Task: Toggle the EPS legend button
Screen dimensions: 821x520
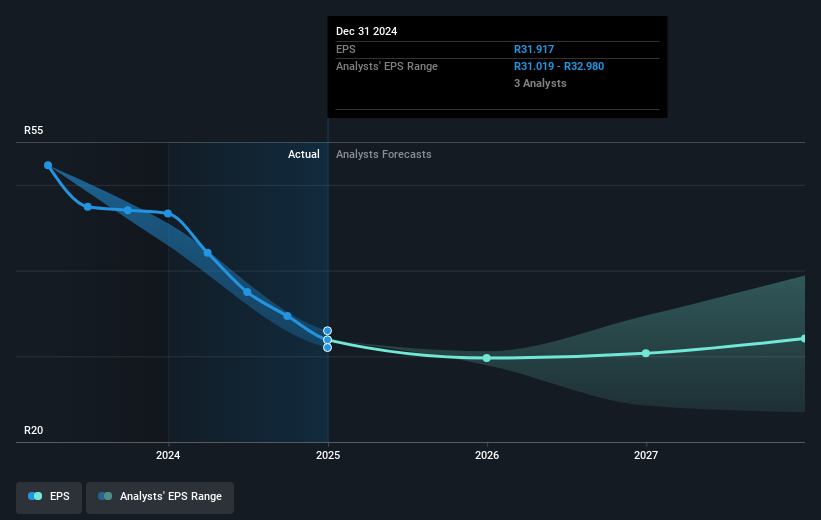Action: coord(49,497)
